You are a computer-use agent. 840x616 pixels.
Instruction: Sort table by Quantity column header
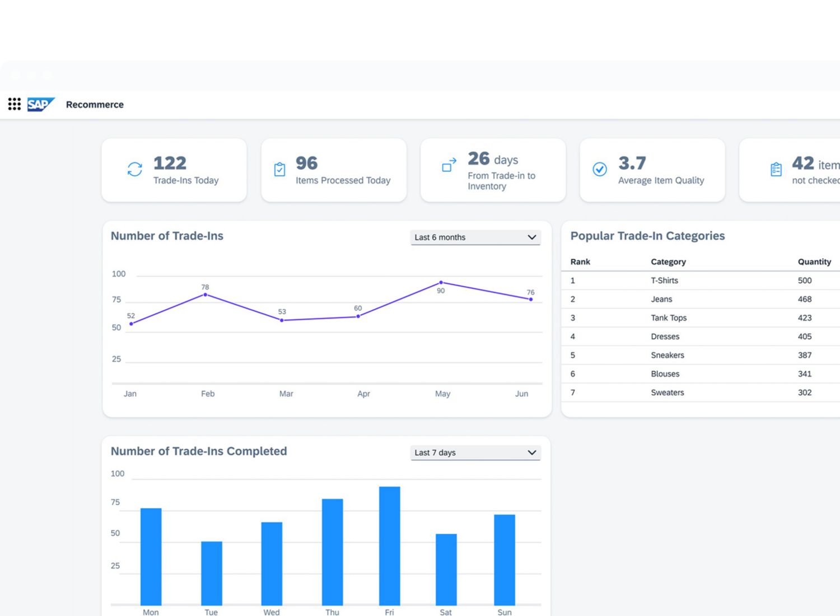click(814, 262)
